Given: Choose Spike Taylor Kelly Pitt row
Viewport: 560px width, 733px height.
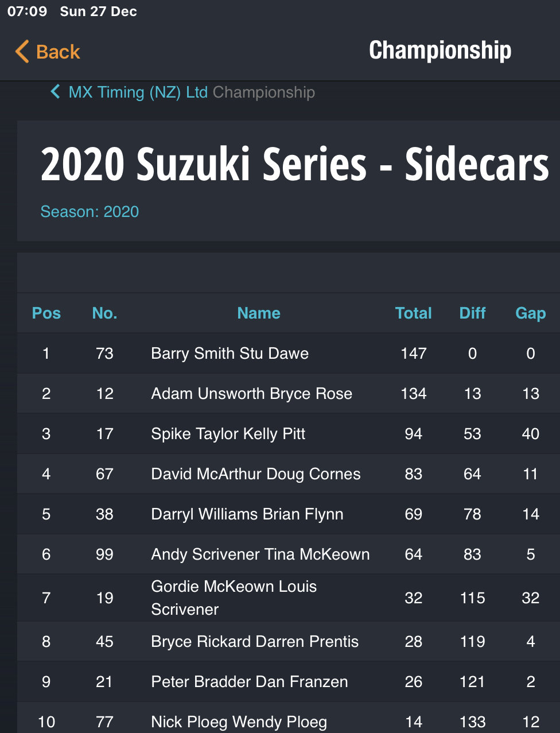Looking at the screenshot, I should pyautogui.click(x=289, y=433).
